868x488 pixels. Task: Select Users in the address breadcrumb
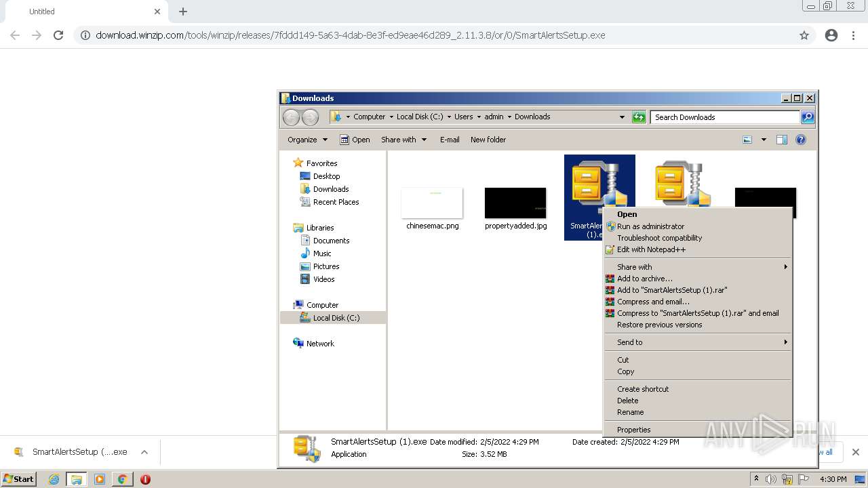pos(464,117)
